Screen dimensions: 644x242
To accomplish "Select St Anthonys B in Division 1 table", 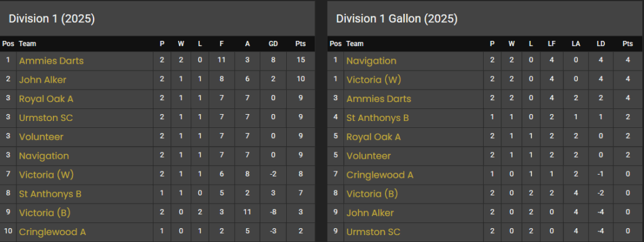I will pyautogui.click(x=50, y=194).
